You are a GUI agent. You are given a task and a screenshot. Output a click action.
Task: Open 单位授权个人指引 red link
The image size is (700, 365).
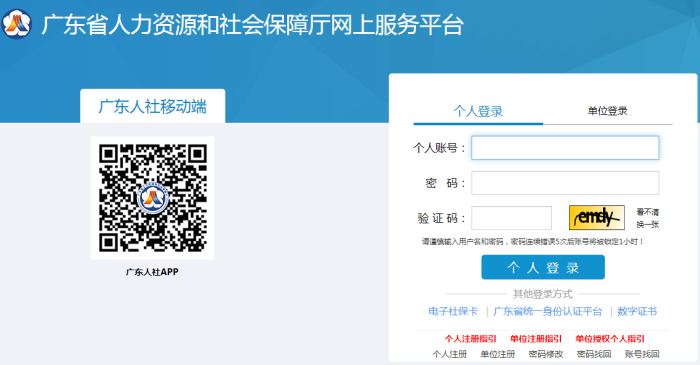(610, 339)
